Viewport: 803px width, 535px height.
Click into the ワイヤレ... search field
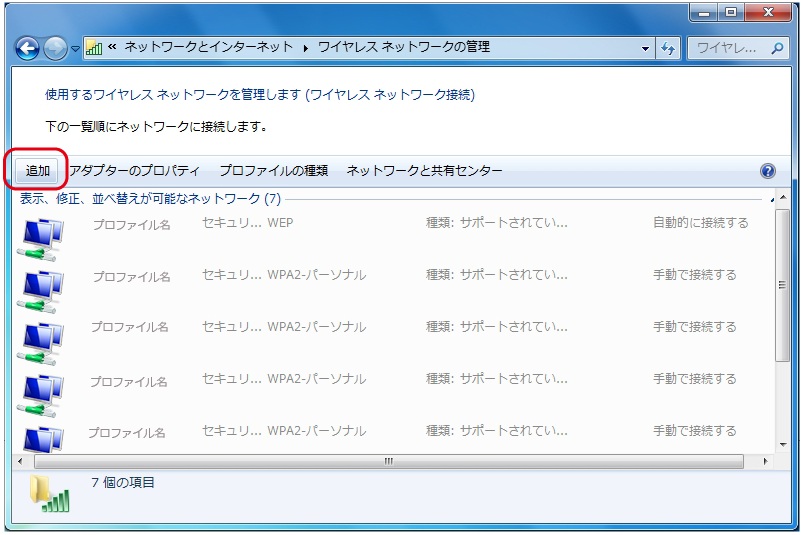coord(728,47)
